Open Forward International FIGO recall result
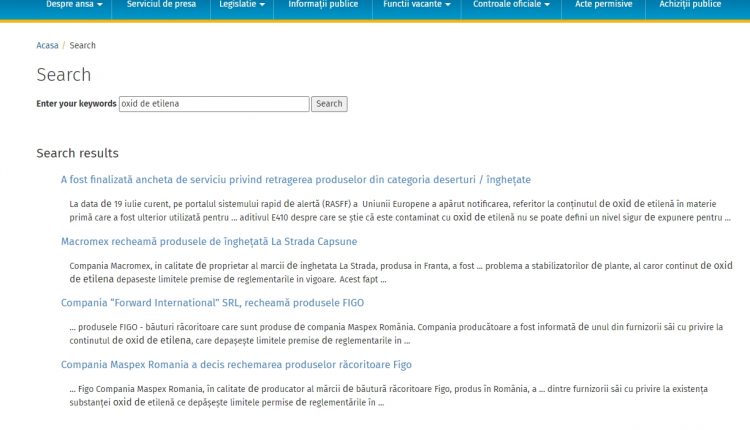Image resolution: width=750 pixels, height=430 pixels. tap(212, 303)
